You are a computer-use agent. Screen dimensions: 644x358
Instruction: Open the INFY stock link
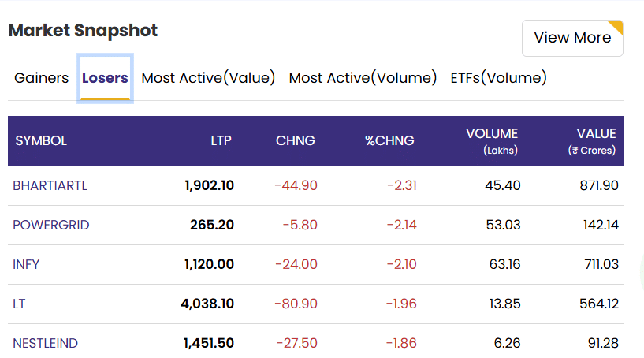tap(26, 264)
